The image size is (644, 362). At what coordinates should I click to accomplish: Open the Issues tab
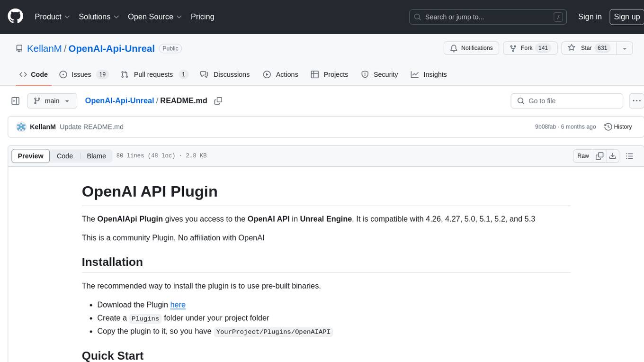[x=84, y=74]
